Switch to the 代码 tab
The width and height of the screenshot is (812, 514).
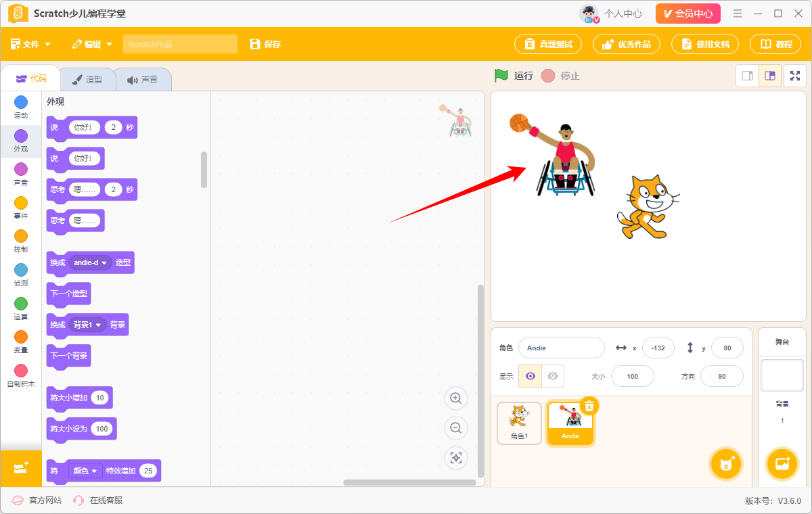tap(30, 78)
